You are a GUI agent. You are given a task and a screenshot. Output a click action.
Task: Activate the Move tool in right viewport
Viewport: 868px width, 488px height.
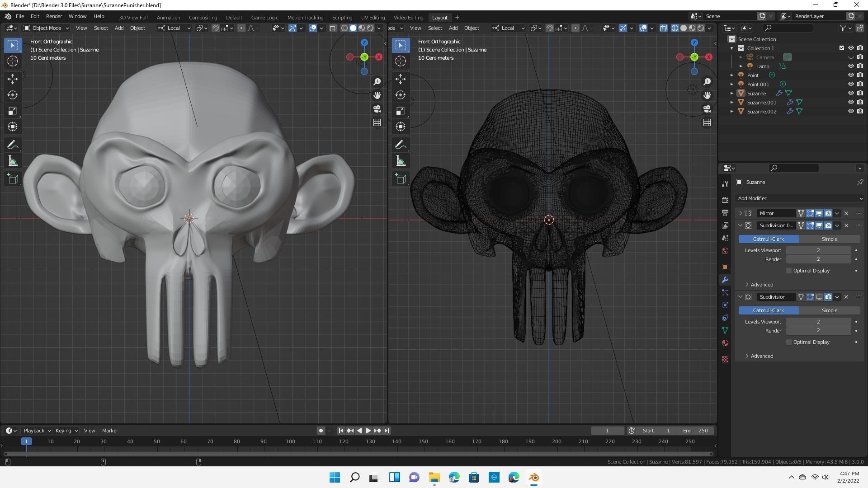pos(401,79)
